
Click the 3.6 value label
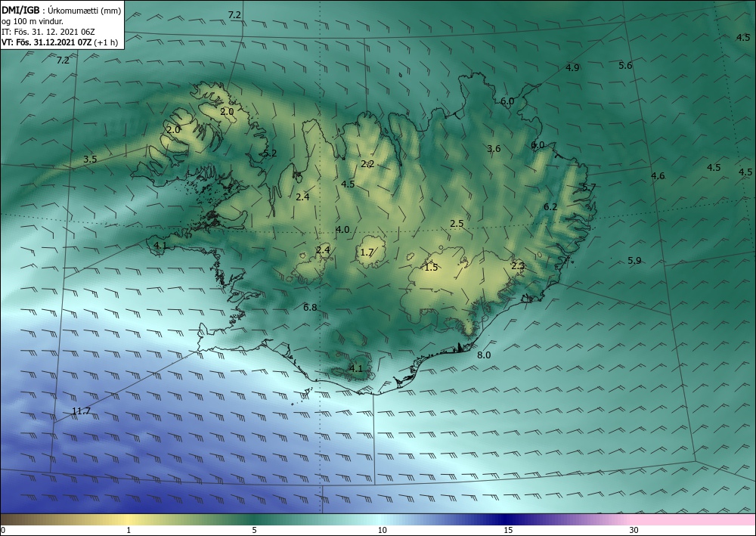coord(494,148)
